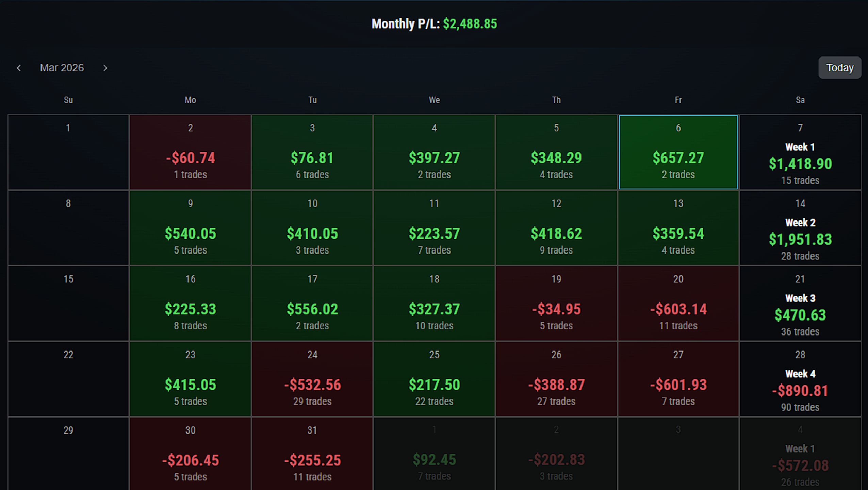
Task: Select dimmed April 2 showing -$202.83
Action: pos(556,454)
